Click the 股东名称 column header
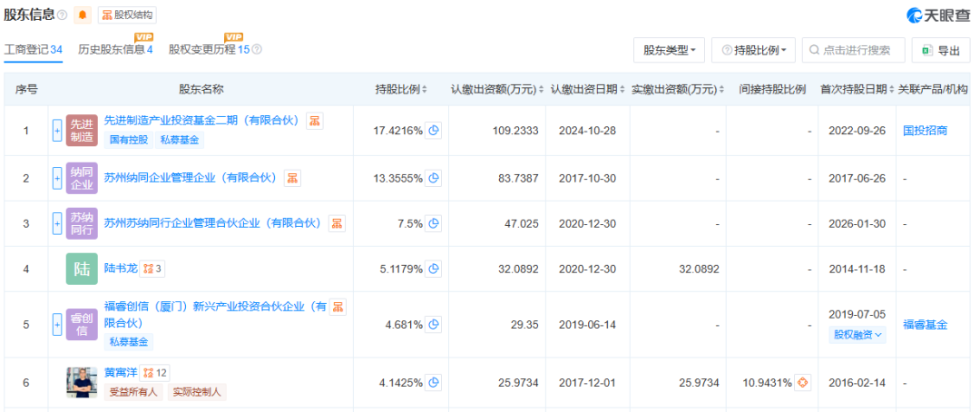The width and height of the screenshot is (980, 412). point(201,90)
